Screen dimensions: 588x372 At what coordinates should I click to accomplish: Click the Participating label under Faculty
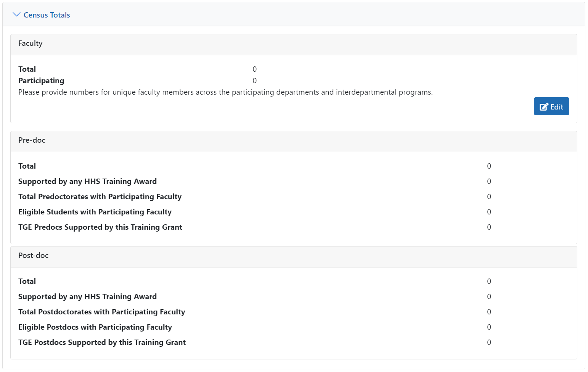coord(41,81)
